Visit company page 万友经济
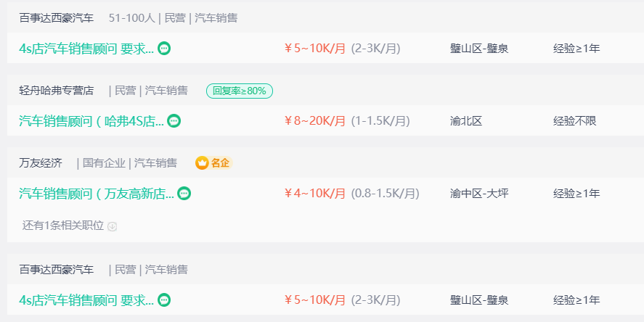The image size is (644, 322). point(40,163)
